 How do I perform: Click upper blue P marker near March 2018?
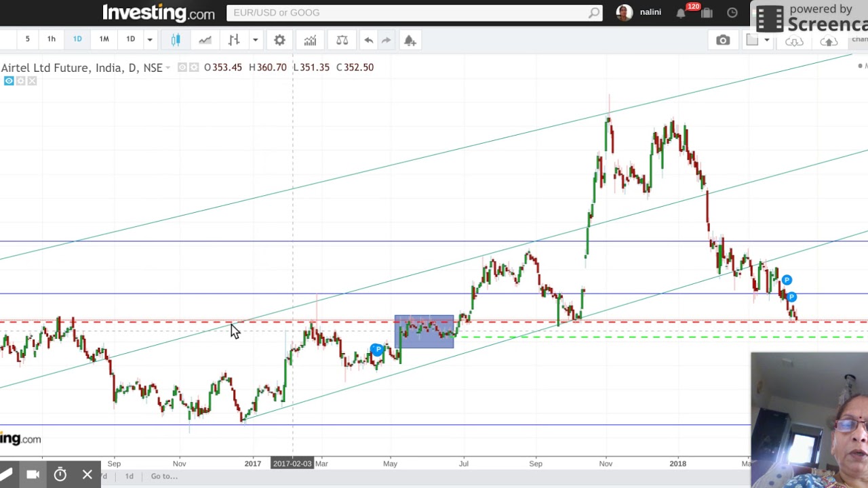[x=787, y=280]
